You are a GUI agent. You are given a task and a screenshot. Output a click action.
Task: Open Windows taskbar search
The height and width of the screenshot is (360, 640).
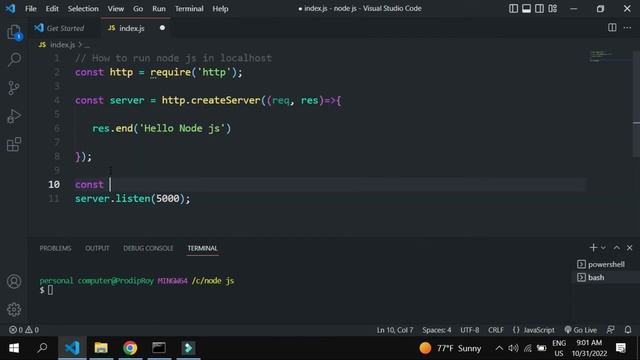coord(42,348)
